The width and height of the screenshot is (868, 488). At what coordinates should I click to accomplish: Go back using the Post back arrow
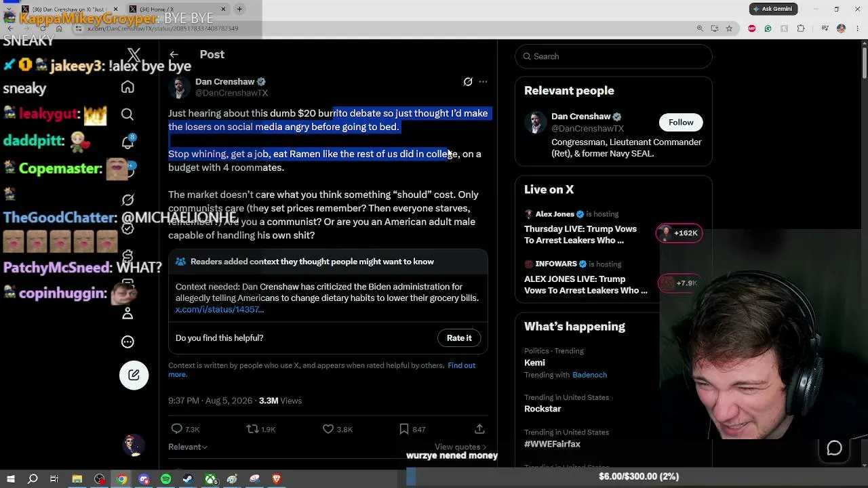pyautogui.click(x=174, y=54)
